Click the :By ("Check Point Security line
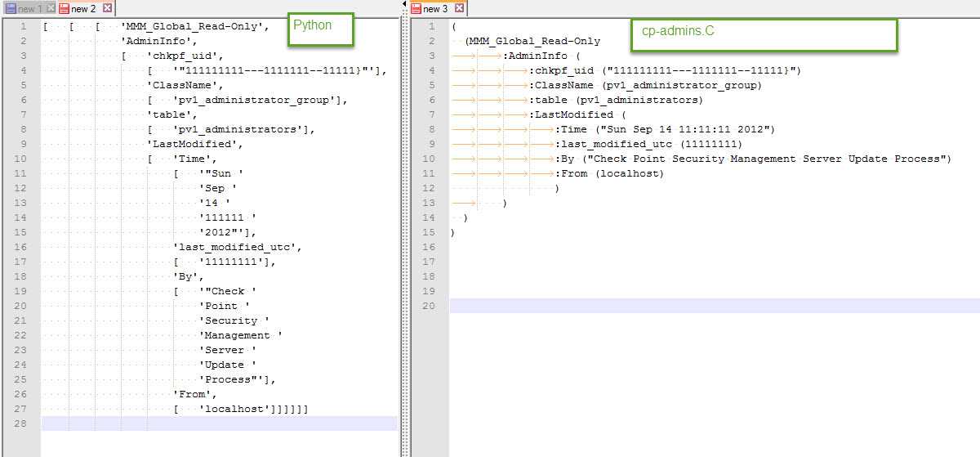Viewport: 980px width, 457px height. tap(754, 159)
